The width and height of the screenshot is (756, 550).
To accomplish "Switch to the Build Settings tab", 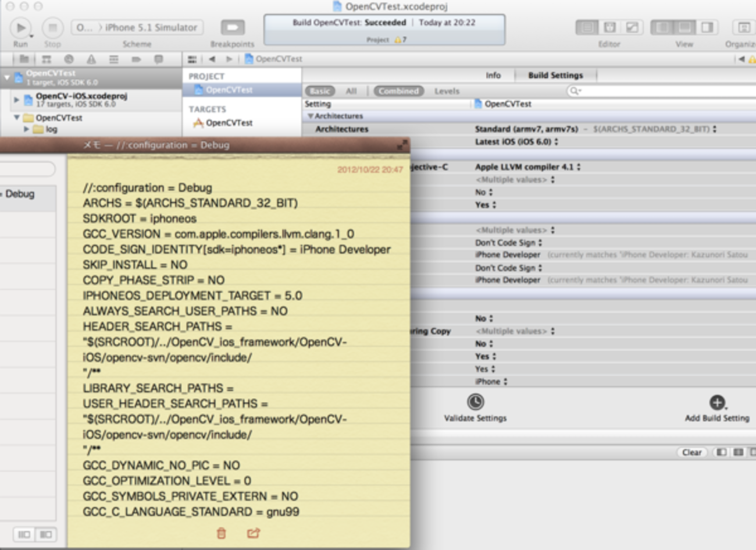I will [555, 75].
